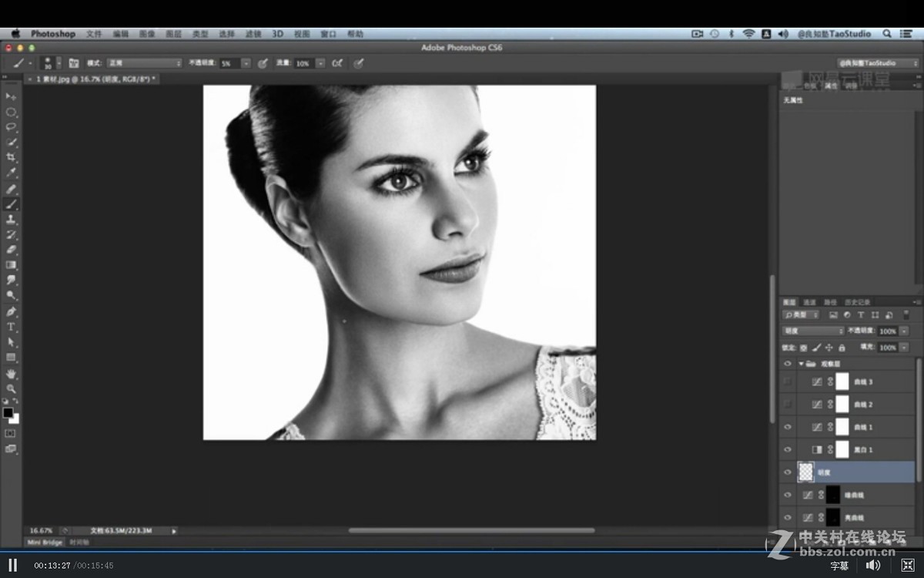Select the Pen tool

click(x=11, y=312)
